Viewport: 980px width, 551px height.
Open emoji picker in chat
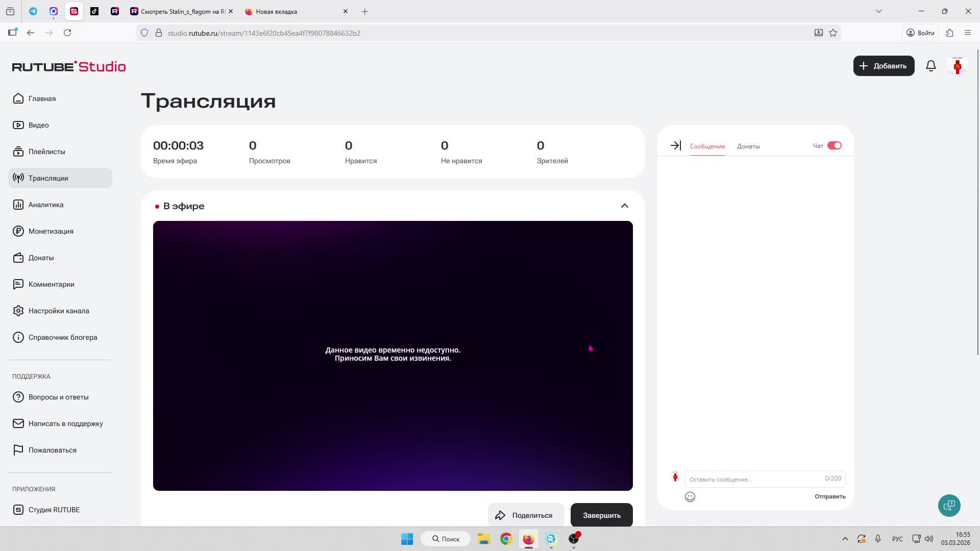(x=690, y=497)
